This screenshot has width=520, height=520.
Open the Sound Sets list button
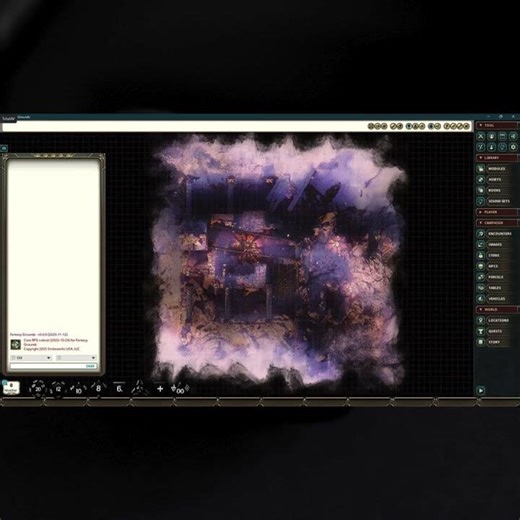[499, 201]
